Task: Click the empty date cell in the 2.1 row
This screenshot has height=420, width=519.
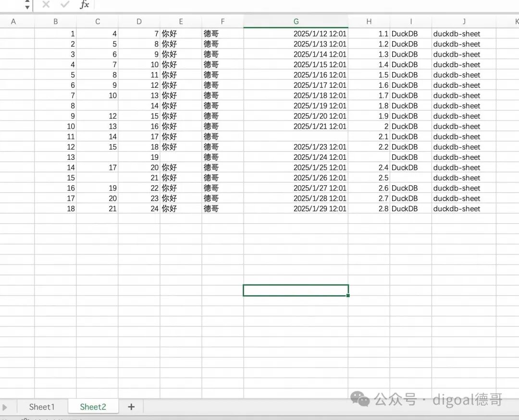Action: click(296, 137)
